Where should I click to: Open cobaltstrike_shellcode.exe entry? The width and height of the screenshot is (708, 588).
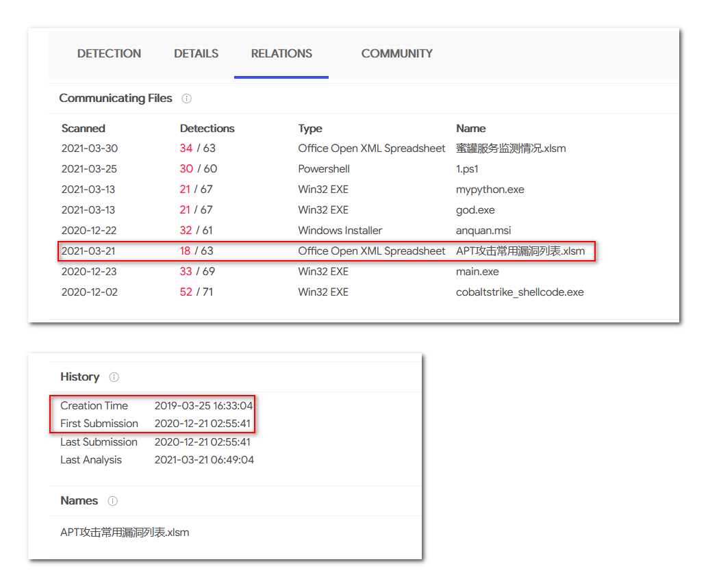(520, 292)
